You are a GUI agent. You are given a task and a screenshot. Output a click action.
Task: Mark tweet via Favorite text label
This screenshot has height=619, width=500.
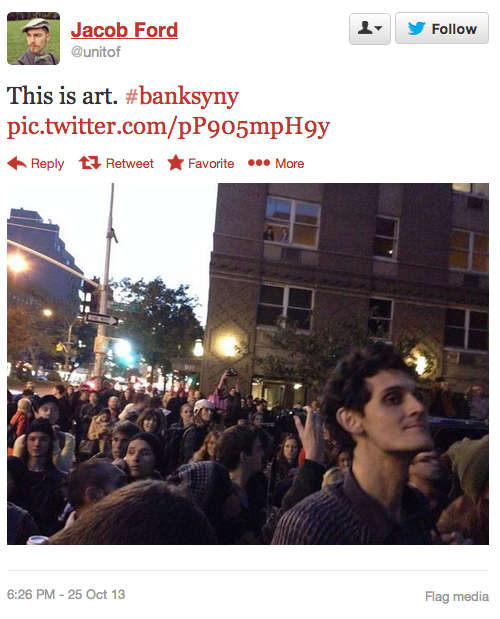(x=211, y=163)
